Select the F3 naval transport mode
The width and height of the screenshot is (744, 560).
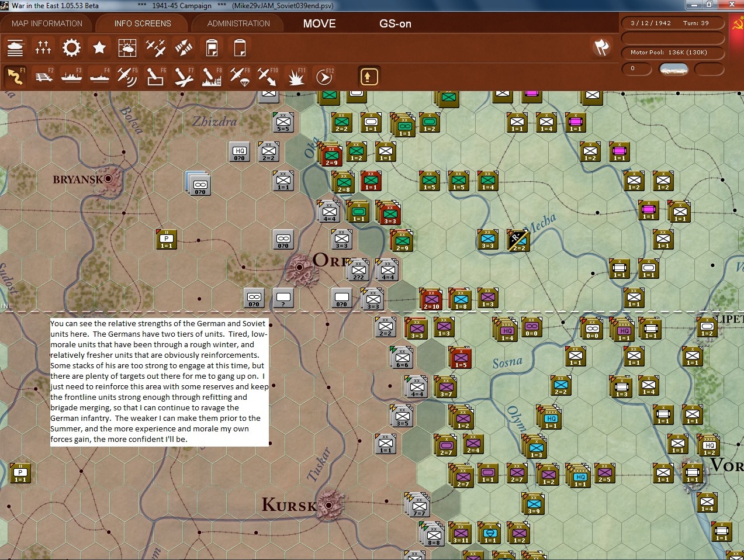[71, 76]
